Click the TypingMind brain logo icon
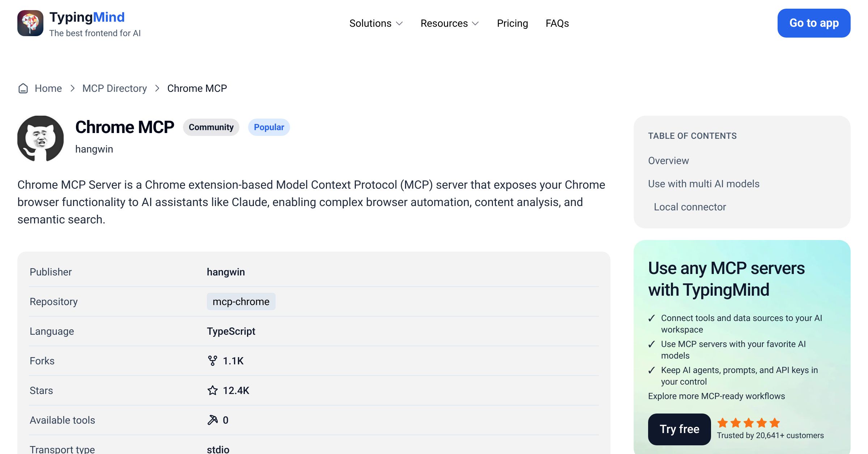 pos(30,23)
